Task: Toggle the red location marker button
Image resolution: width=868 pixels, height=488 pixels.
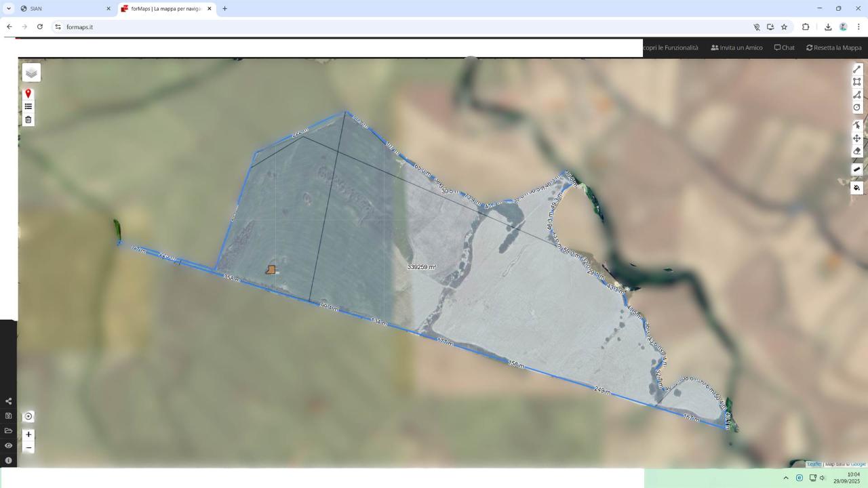Action: point(28,94)
